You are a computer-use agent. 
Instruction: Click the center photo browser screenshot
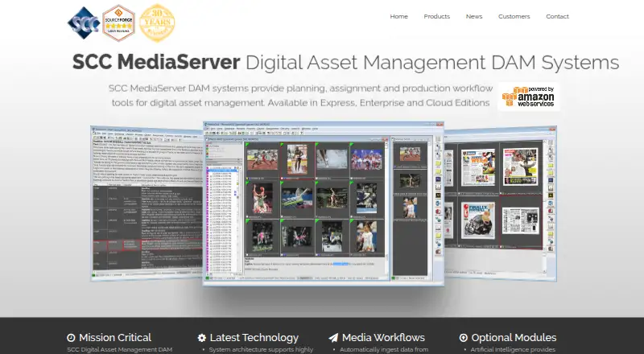tap(324, 204)
